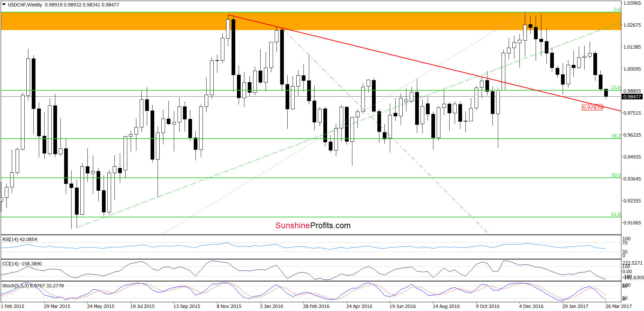
Task: Click the 38.2 Fibonacci level label
Action: pyautogui.click(x=616, y=136)
